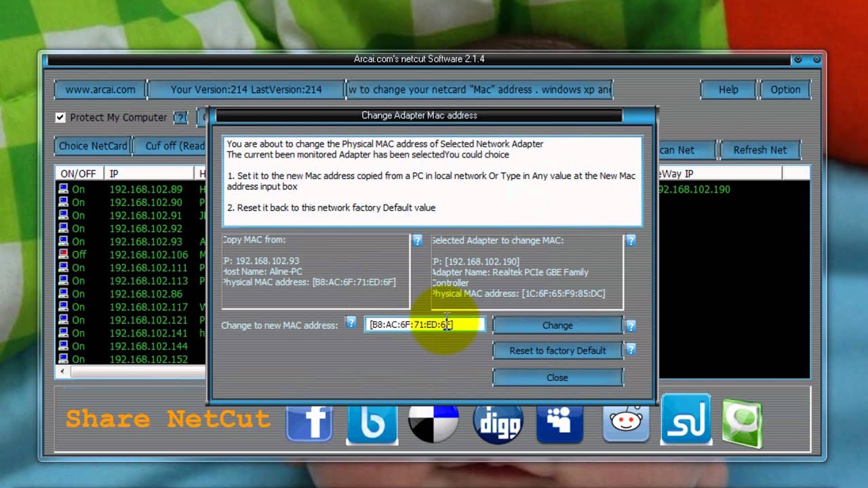Click computer icon for row 192.168.102.113

pyautogui.click(x=63, y=281)
